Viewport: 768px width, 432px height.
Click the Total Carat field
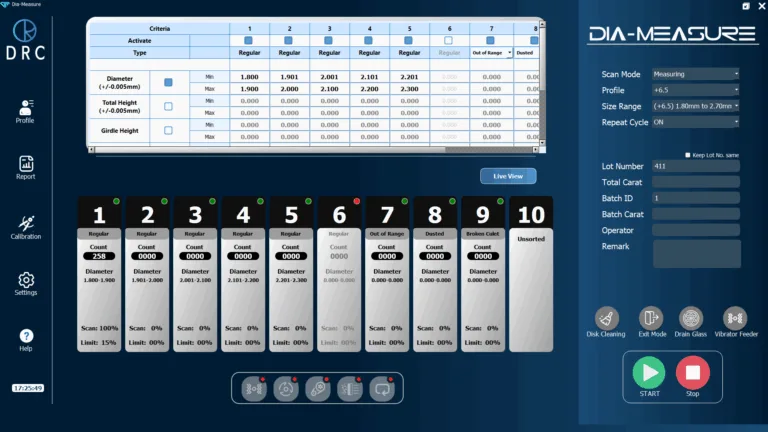pyautogui.click(x=696, y=182)
